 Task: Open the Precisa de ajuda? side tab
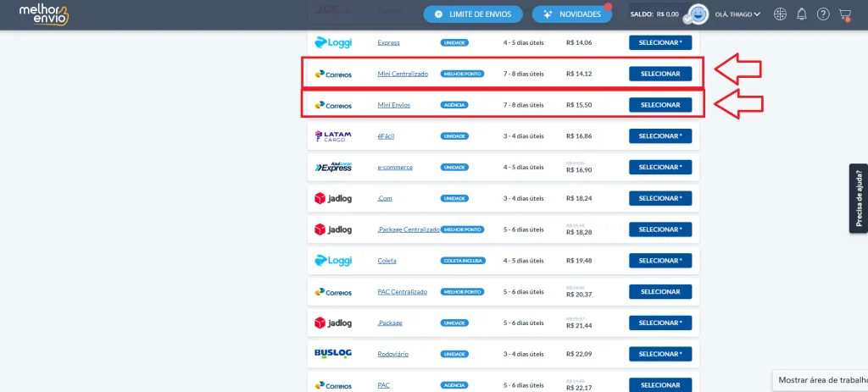pos(859,198)
